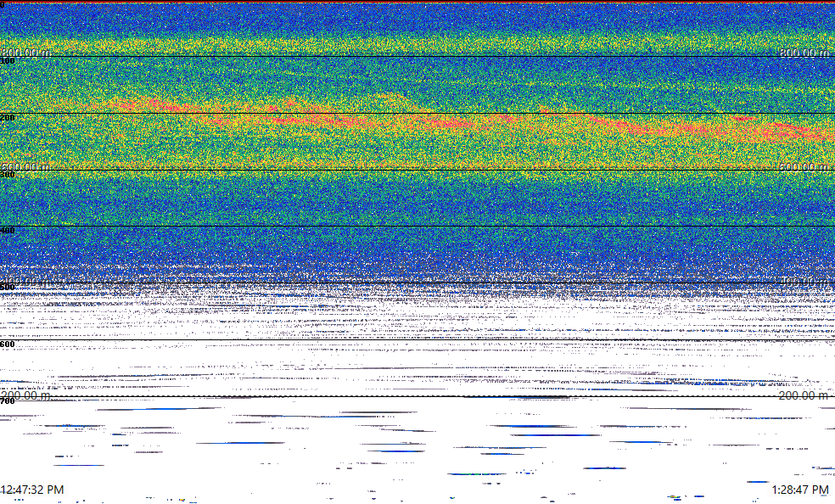Select the bold 500 range label
The width and height of the screenshot is (835, 504).
pyautogui.click(x=8, y=288)
